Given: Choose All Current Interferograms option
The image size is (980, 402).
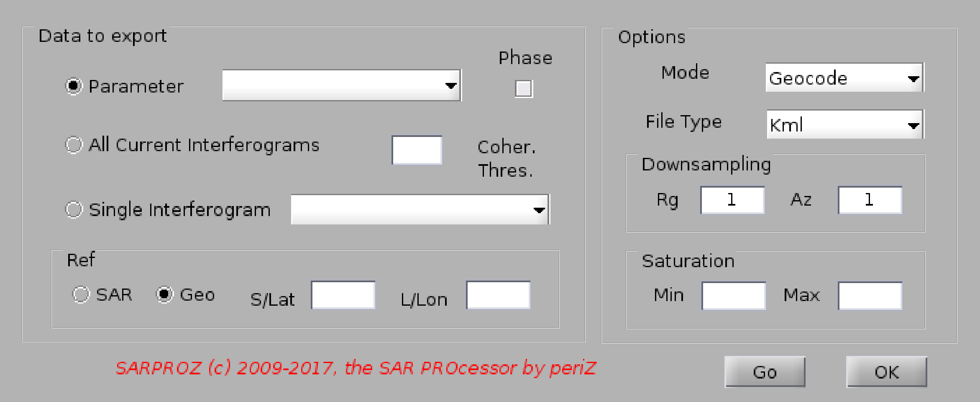Looking at the screenshot, I should click(74, 145).
